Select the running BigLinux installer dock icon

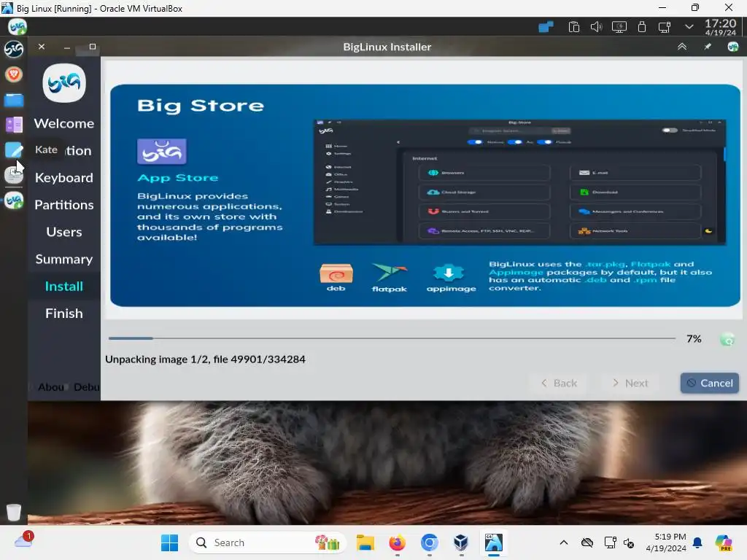pos(14,201)
